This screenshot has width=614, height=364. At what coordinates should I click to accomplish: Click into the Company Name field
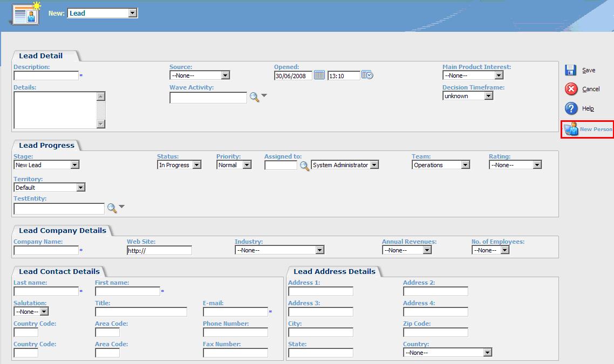tap(46, 251)
